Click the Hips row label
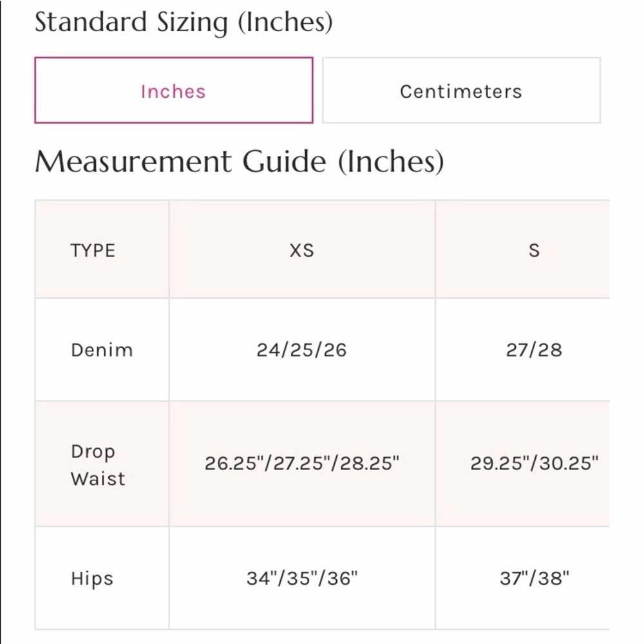Screen dimensions: 644x644 point(92,578)
